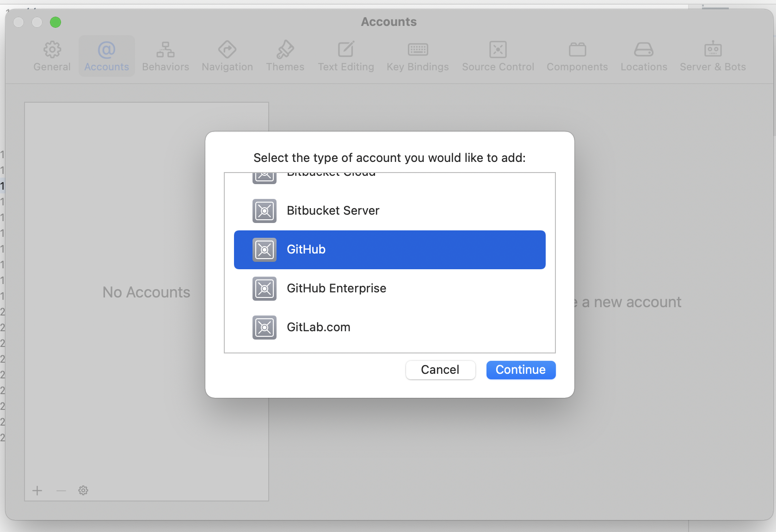
Task: Switch to the Behaviors tab label
Action: (x=166, y=67)
